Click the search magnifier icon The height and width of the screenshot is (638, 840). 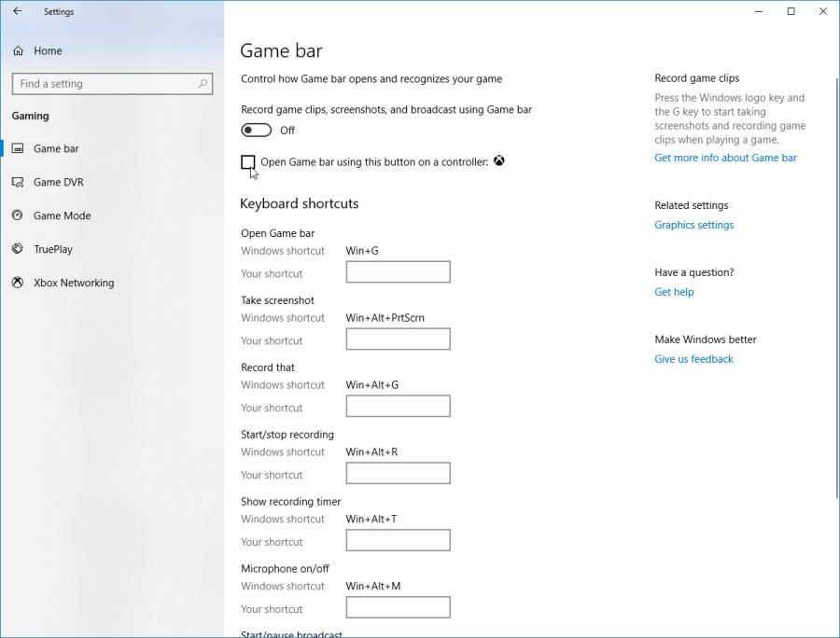[x=203, y=84]
